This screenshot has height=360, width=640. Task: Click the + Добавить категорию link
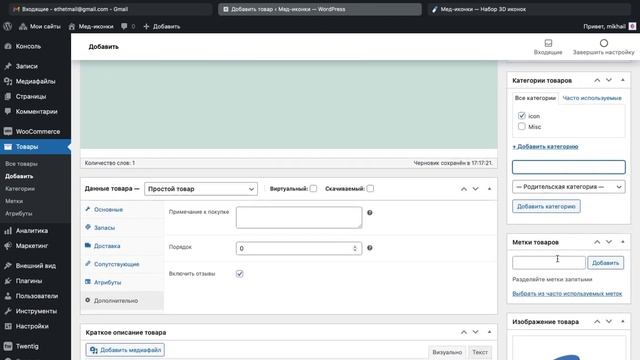(545, 147)
